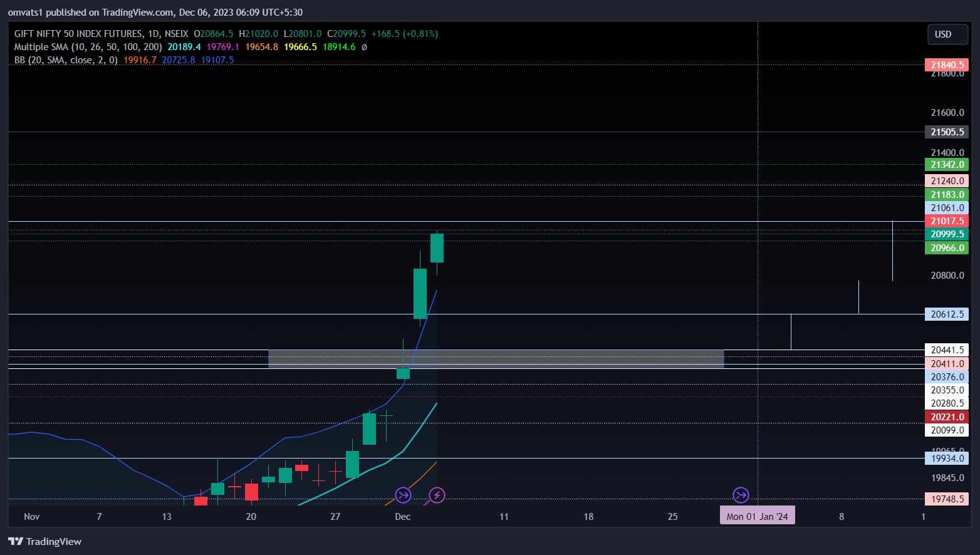Select the Multiple SMA indicator legend
Viewport: 980px width, 555px height.
click(x=88, y=47)
